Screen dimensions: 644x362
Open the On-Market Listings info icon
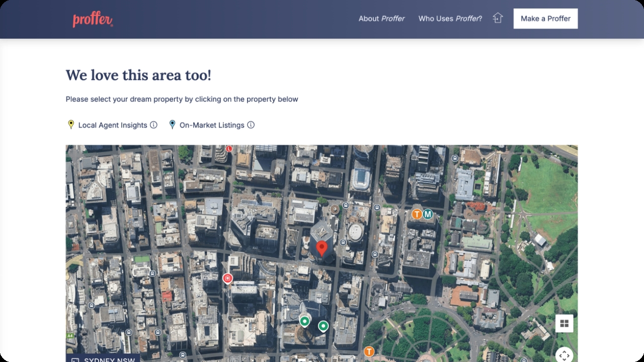pos(251,125)
